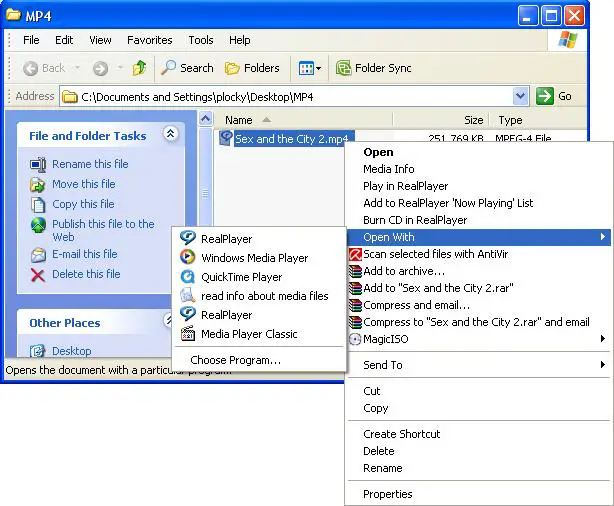Click Copy this file link
Screen dimensions: 614x506
83,204
